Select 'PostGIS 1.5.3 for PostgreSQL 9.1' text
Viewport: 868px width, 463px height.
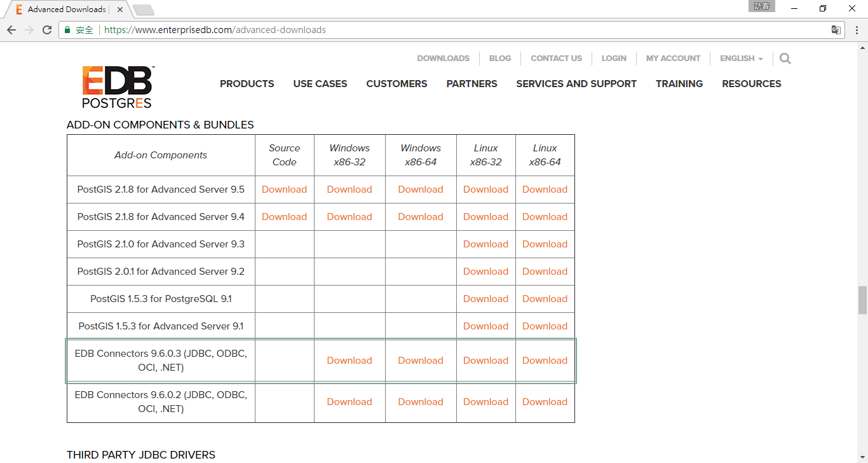[161, 299]
